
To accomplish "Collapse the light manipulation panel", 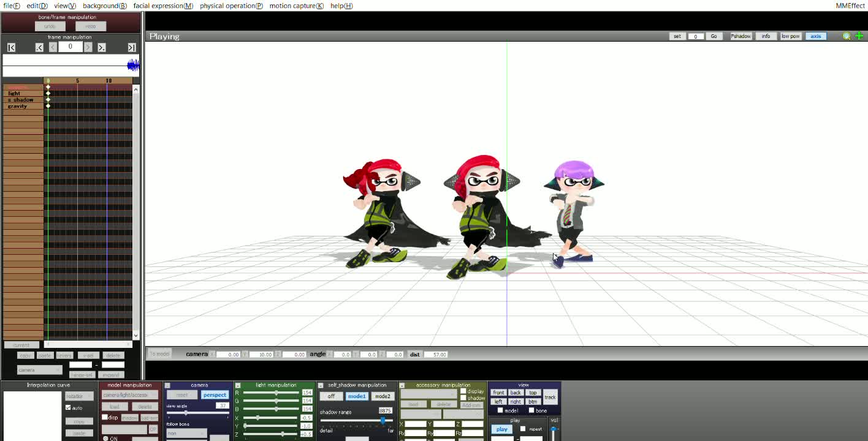I will coord(238,385).
